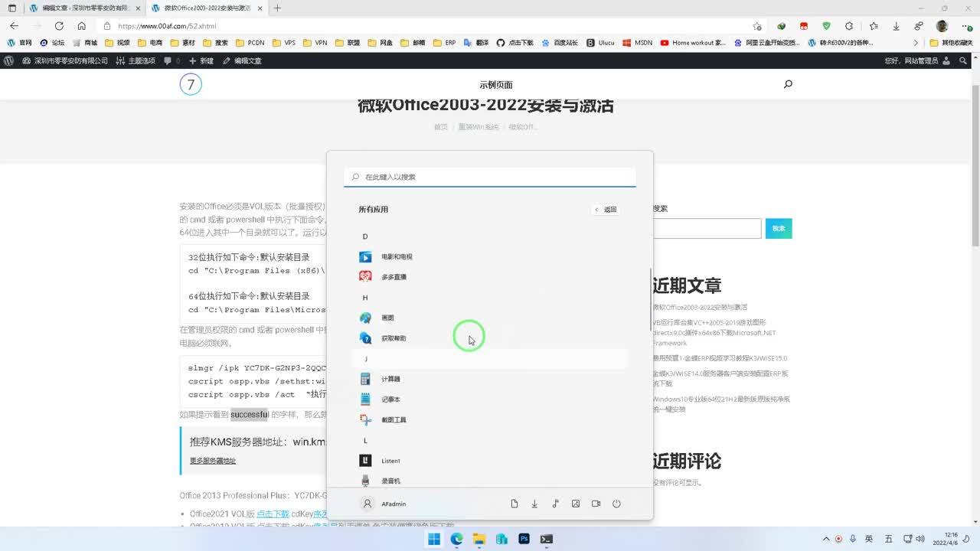Click the 返回 back button
This screenshot has height=551, width=980.
click(x=606, y=209)
